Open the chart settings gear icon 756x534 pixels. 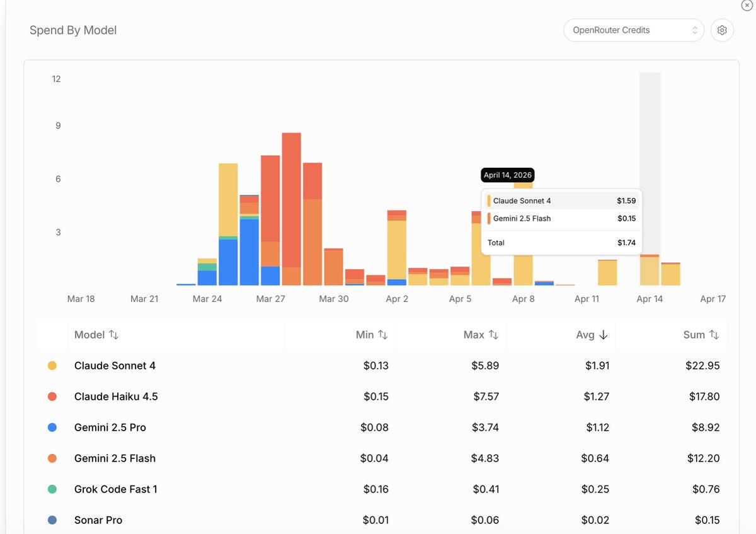tap(722, 30)
